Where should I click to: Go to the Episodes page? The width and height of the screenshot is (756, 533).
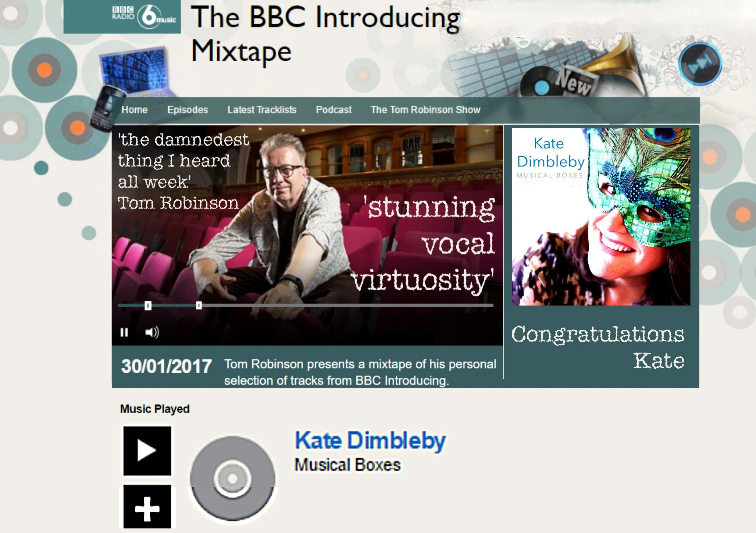(188, 110)
